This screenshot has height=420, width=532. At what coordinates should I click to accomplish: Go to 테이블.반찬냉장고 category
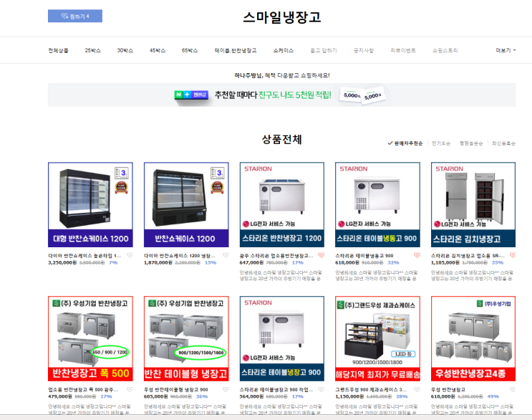point(236,51)
